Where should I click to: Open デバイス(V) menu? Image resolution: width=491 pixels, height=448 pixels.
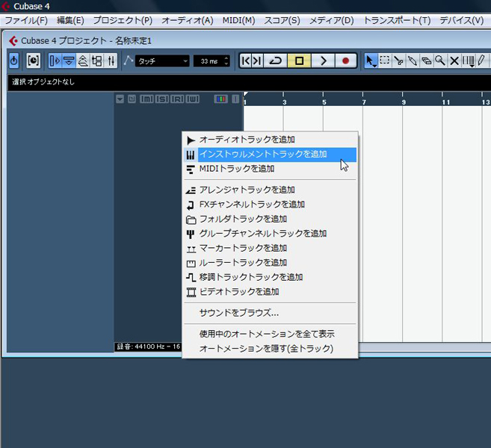pyautogui.click(x=462, y=21)
